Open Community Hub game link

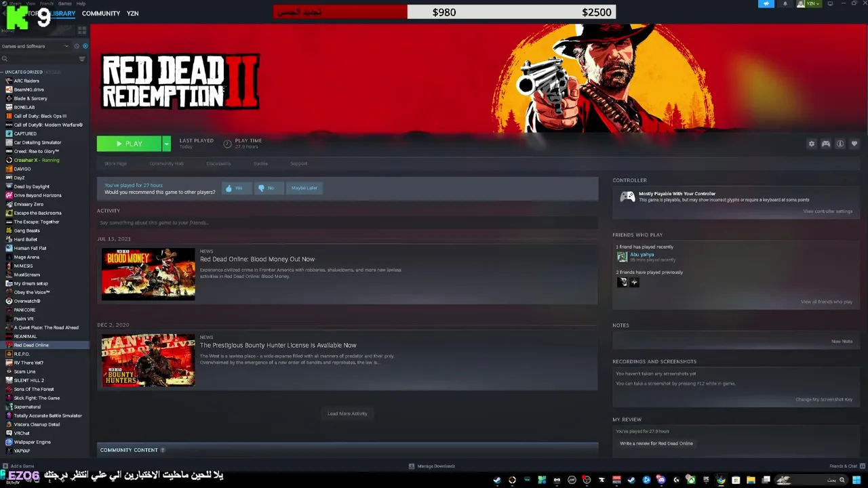[x=166, y=163]
